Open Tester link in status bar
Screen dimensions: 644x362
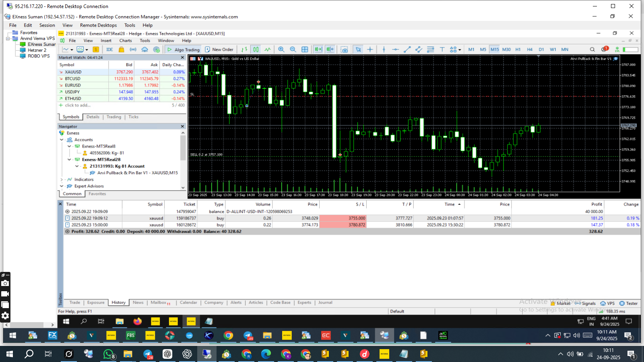[x=628, y=303]
